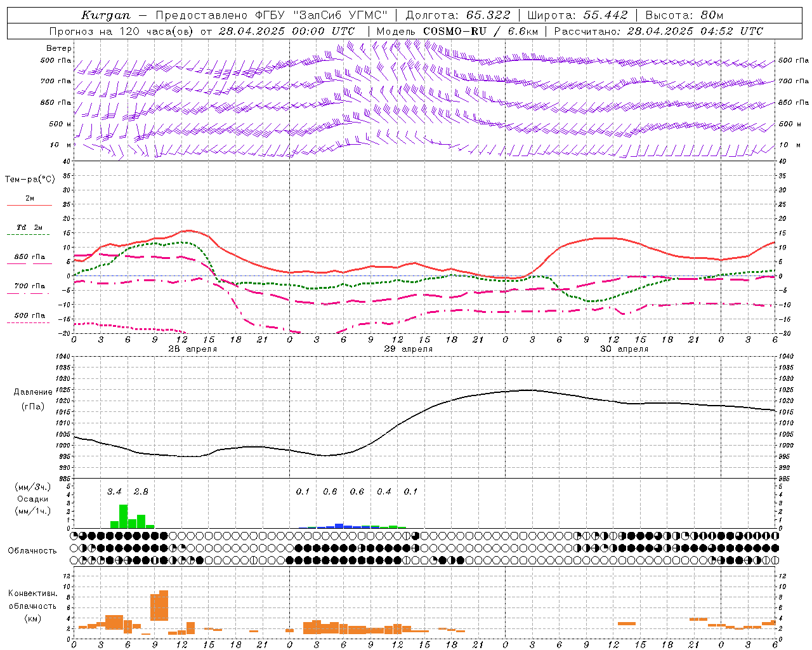
Task: Click the "30 апреля" date label
Action: point(624,349)
